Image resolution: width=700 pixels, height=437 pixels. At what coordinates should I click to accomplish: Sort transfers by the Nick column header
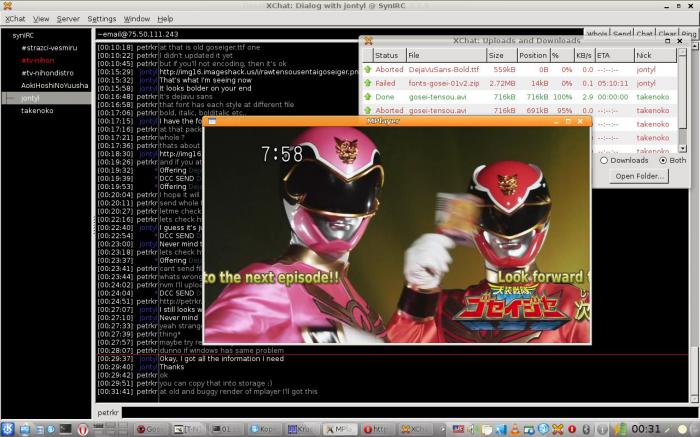[x=654, y=55]
